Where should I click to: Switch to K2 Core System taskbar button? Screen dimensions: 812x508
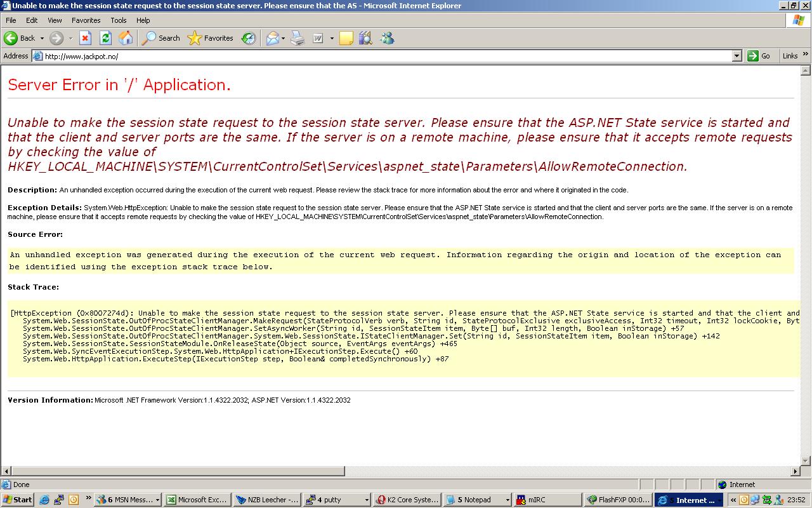tap(407, 500)
